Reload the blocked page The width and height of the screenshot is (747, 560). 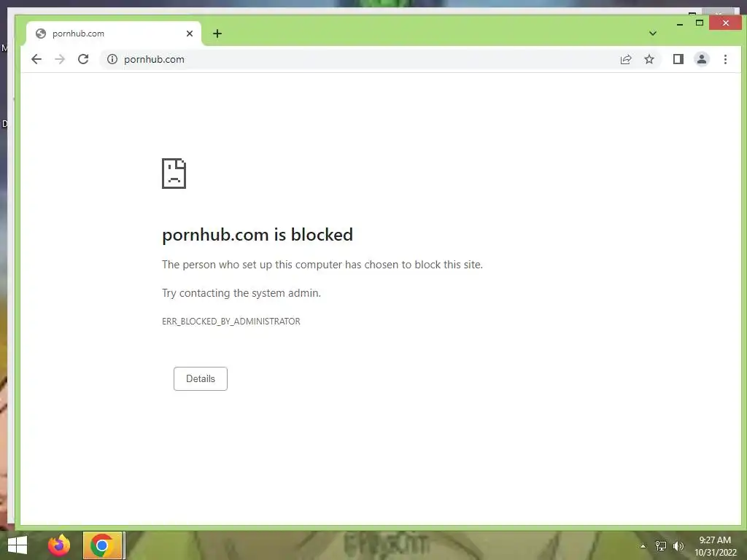tap(83, 59)
